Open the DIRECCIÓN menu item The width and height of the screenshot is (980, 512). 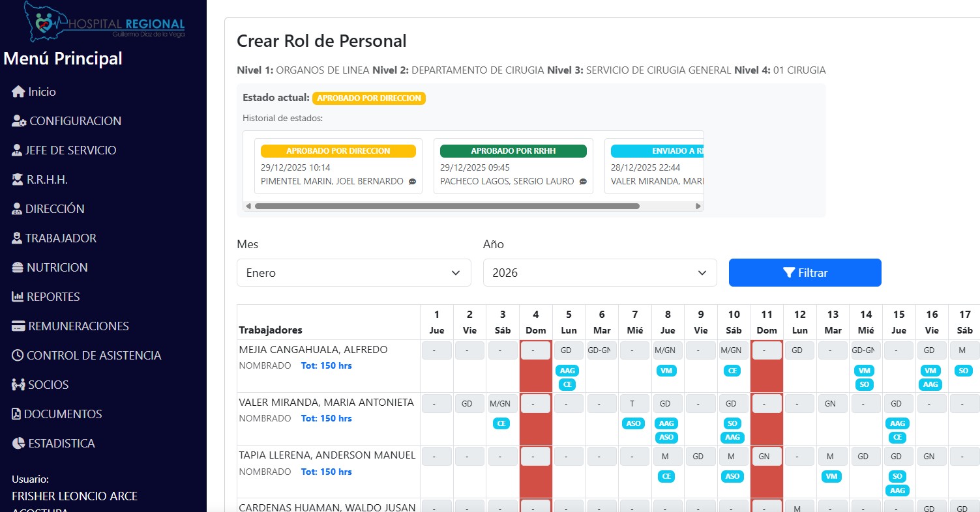pos(55,209)
